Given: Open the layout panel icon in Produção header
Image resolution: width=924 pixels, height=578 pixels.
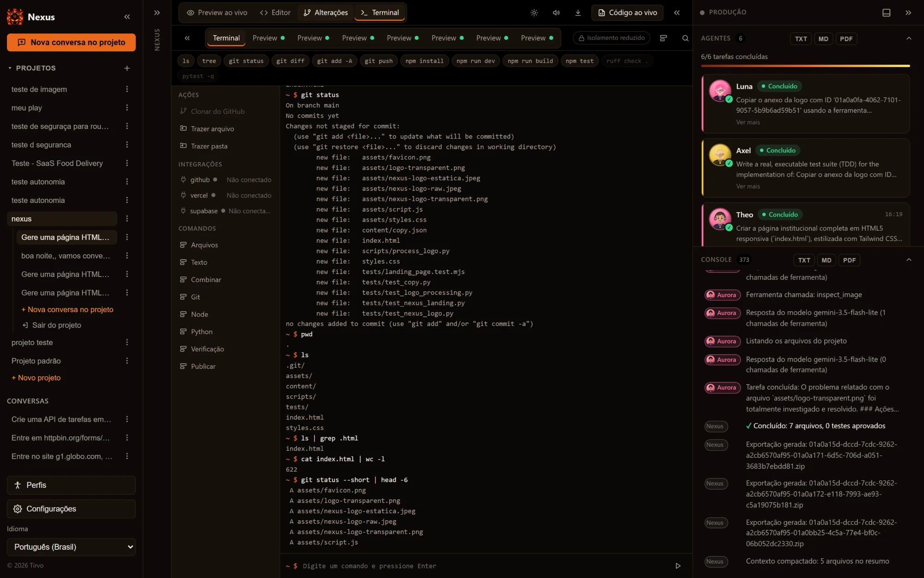Looking at the screenshot, I should tap(886, 13).
